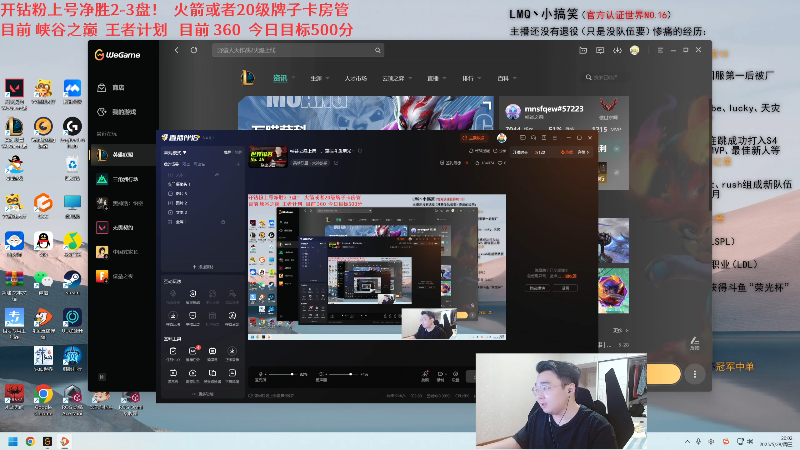Click the more functions link under tool grid

point(203,394)
